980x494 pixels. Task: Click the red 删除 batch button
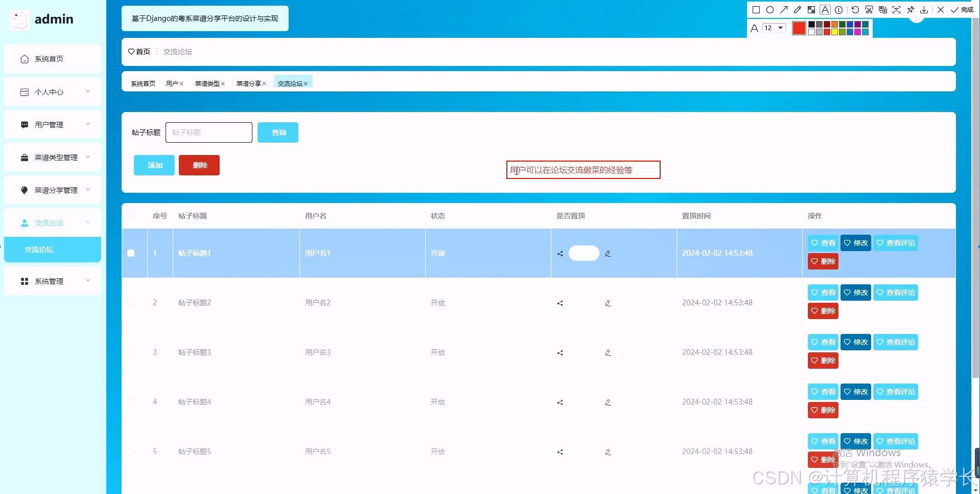(x=199, y=165)
